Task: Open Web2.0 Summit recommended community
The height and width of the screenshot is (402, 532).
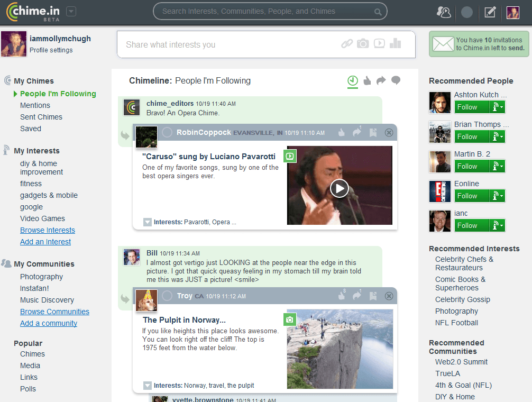Action: (461, 362)
